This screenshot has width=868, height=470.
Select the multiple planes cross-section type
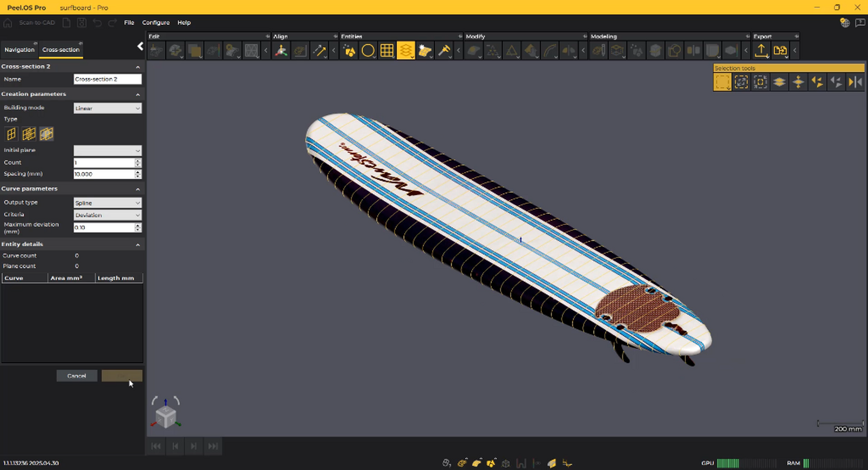point(29,134)
